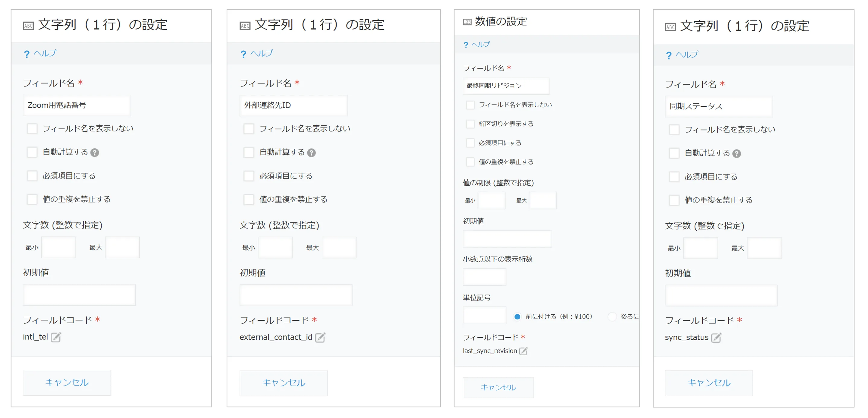The width and height of the screenshot is (868, 418).
Task: Click 単位記号 input field
Action: point(485,315)
